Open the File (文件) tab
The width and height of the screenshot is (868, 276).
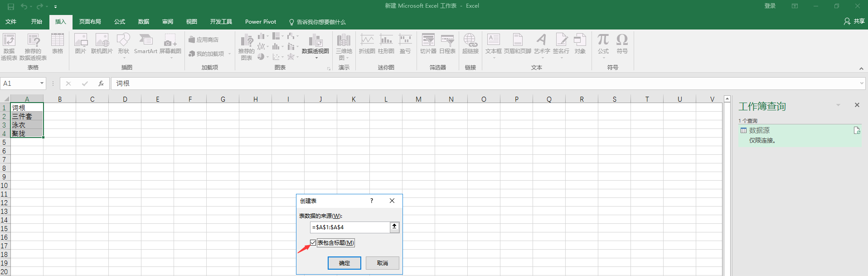11,22
